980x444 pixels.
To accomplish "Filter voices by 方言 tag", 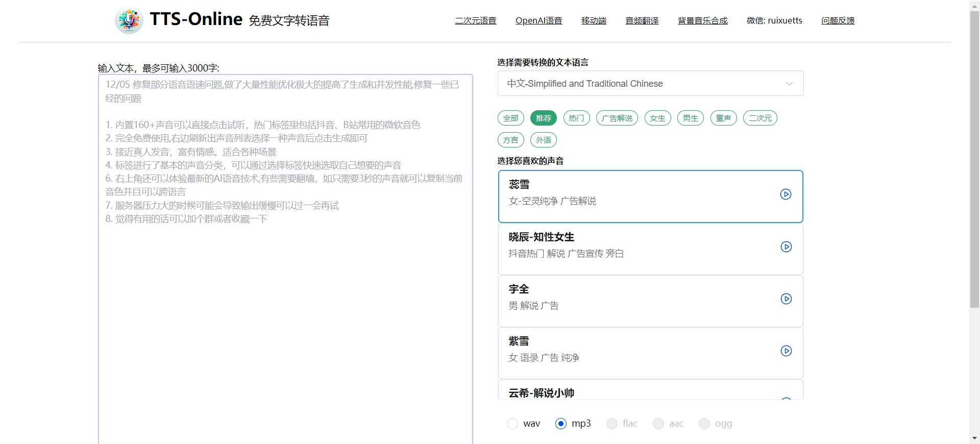I will click(511, 140).
